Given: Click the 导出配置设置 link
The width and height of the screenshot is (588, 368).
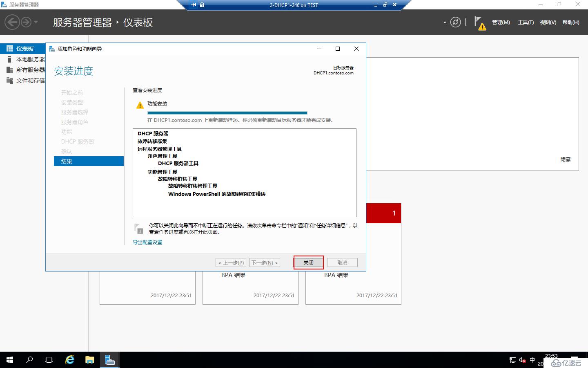Looking at the screenshot, I should [x=147, y=242].
